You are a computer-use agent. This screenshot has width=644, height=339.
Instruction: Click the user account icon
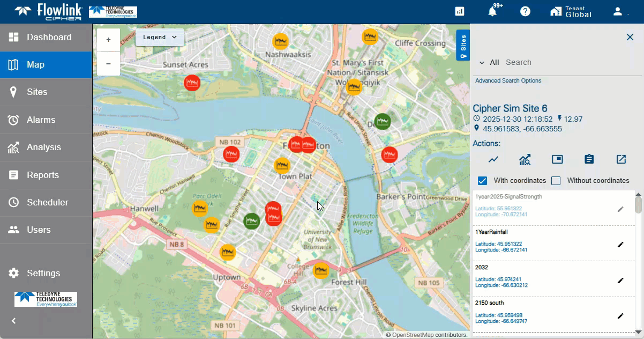coord(618,12)
